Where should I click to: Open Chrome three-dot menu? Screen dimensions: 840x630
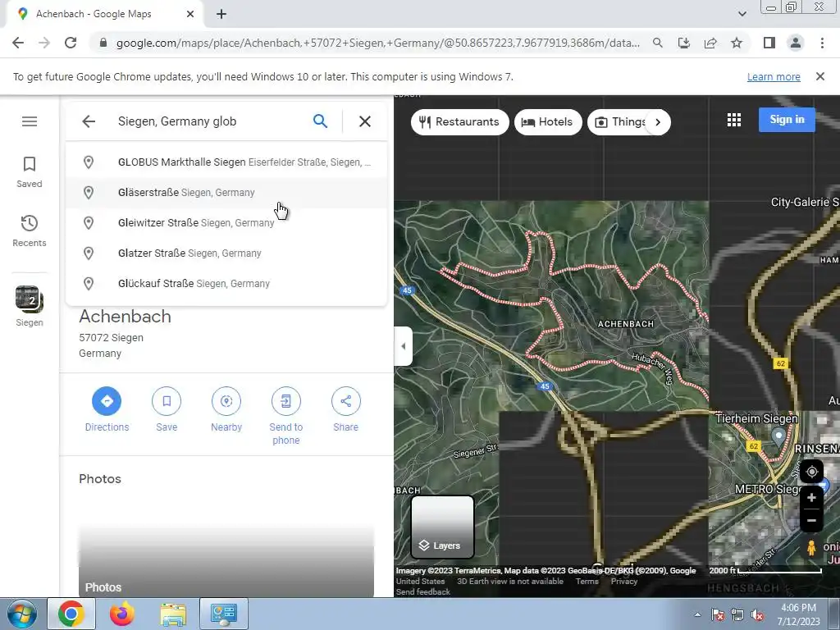tap(822, 43)
